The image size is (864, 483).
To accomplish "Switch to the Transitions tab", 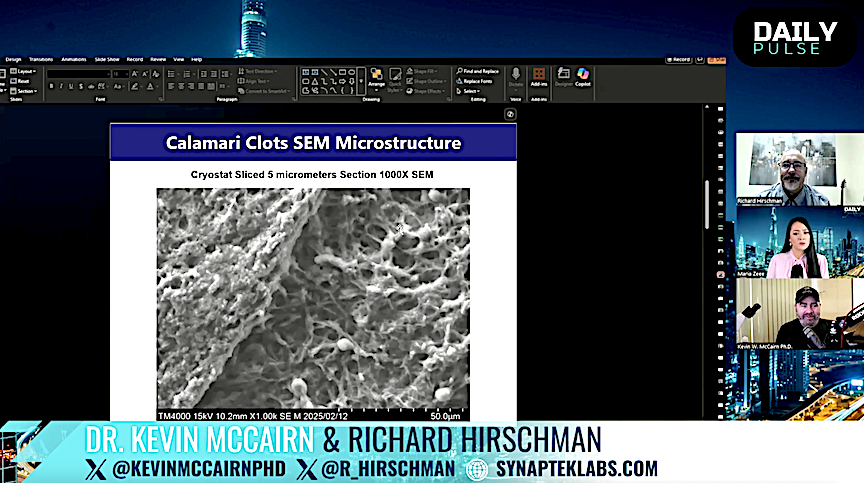I will [x=41, y=59].
